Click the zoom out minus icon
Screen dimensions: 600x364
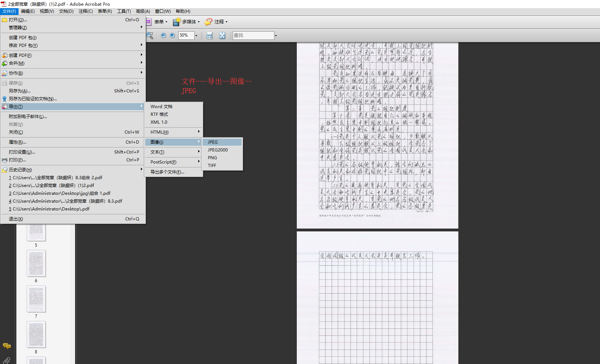(163, 35)
